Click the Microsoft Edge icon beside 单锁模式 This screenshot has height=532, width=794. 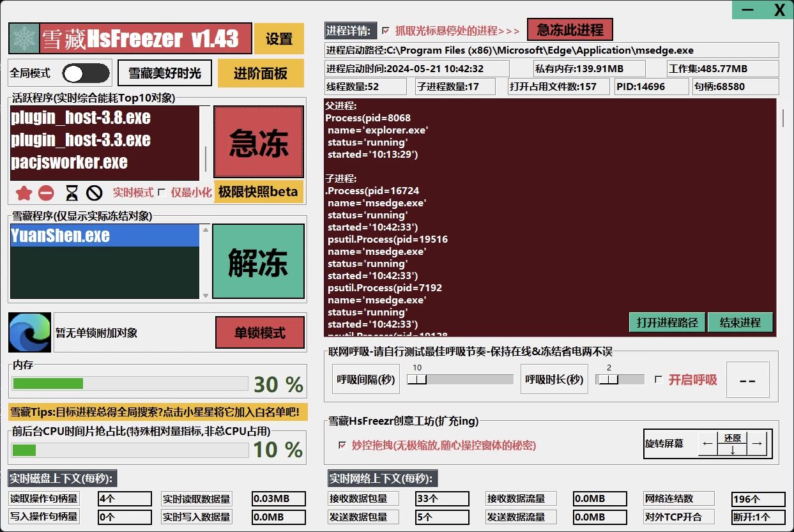[29, 333]
